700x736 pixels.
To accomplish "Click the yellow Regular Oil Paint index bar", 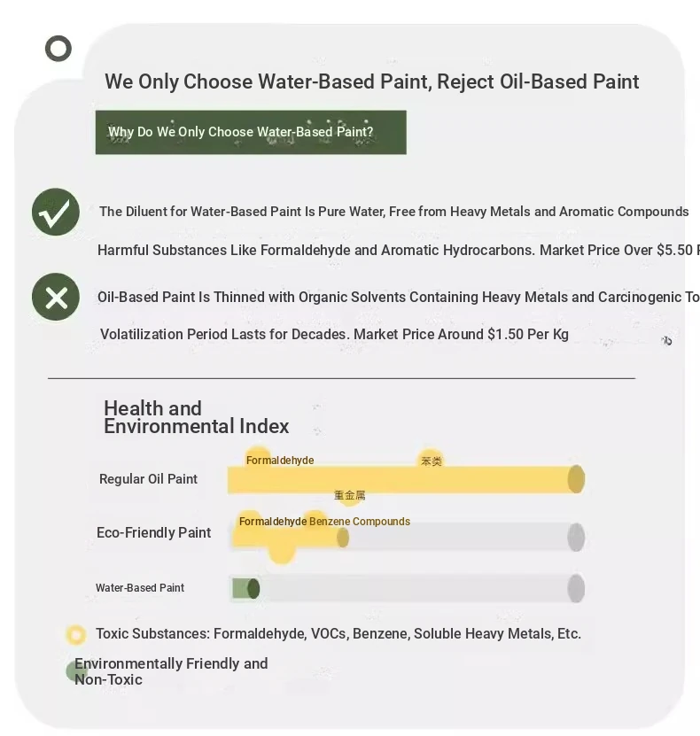I will tap(403, 479).
